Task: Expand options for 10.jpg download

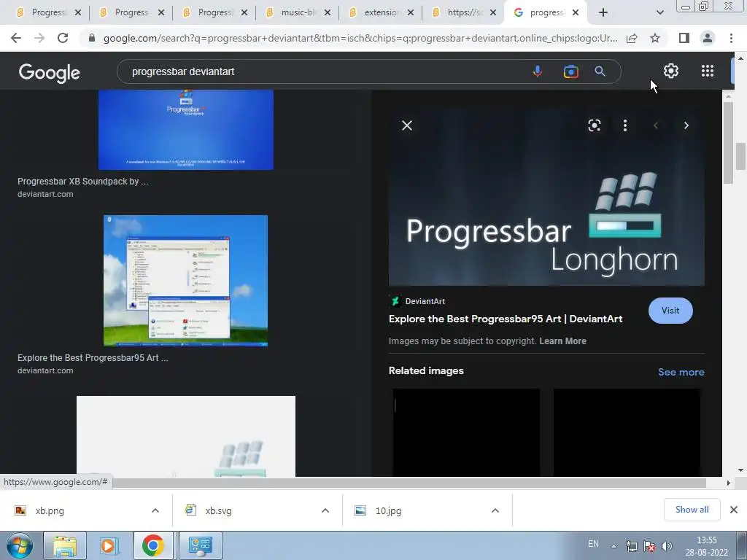Action: tap(495, 510)
